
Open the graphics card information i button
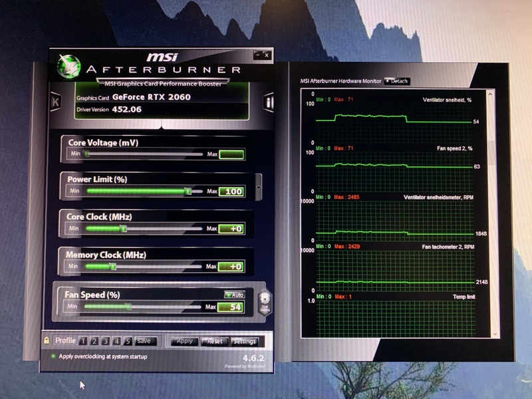coord(269,102)
